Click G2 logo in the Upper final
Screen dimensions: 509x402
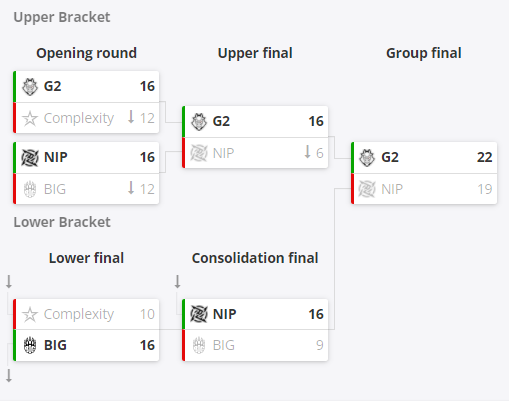pos(199,122)
